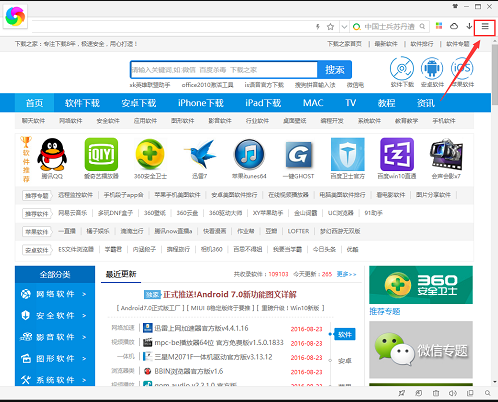Click the WeChat 微信专题 banner

[x=421, y=350]
